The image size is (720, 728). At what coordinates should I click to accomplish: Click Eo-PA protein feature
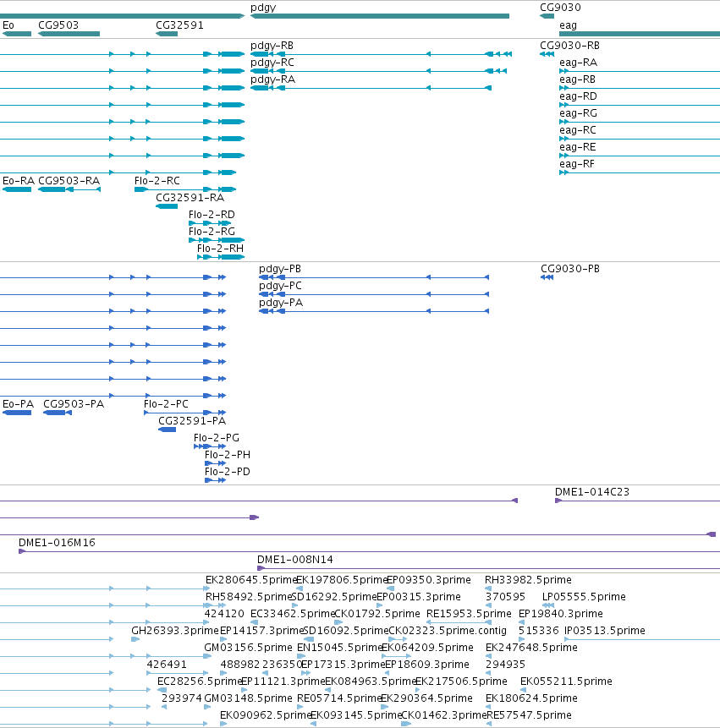17,413
